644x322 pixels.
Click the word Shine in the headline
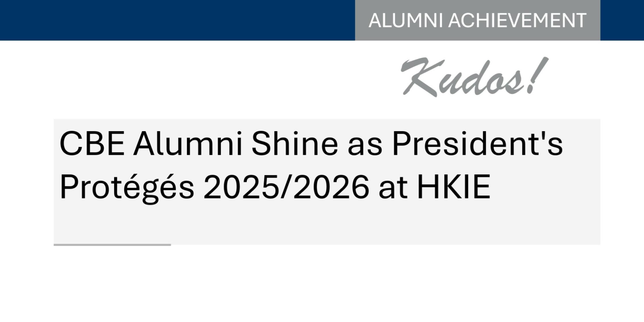pos(295,143)
